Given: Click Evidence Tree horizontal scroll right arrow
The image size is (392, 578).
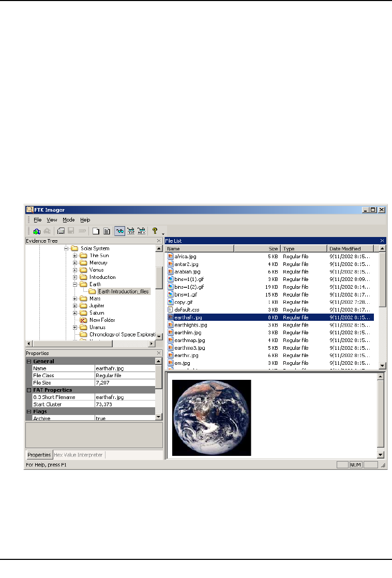Looking at the screenshot, I should coord(152,344).
